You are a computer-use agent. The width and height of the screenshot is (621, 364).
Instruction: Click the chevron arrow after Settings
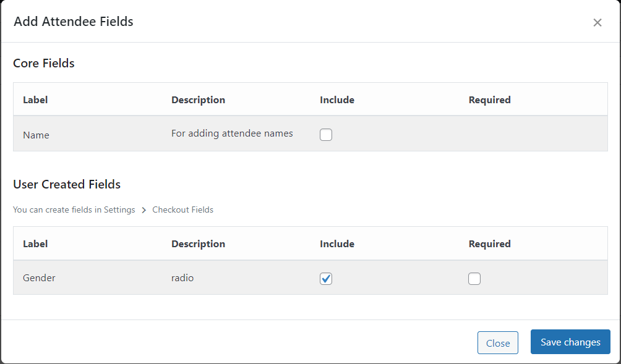pos(143,210)
